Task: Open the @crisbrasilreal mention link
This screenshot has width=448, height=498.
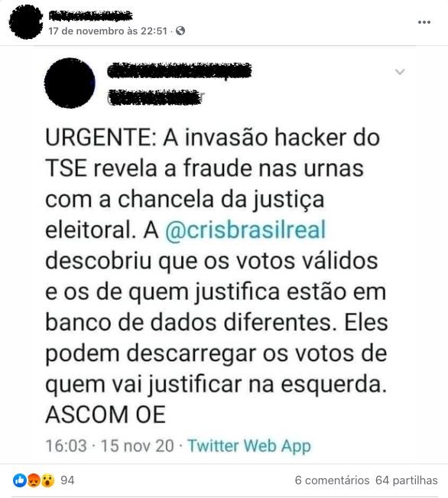Action: click(245, 229)
